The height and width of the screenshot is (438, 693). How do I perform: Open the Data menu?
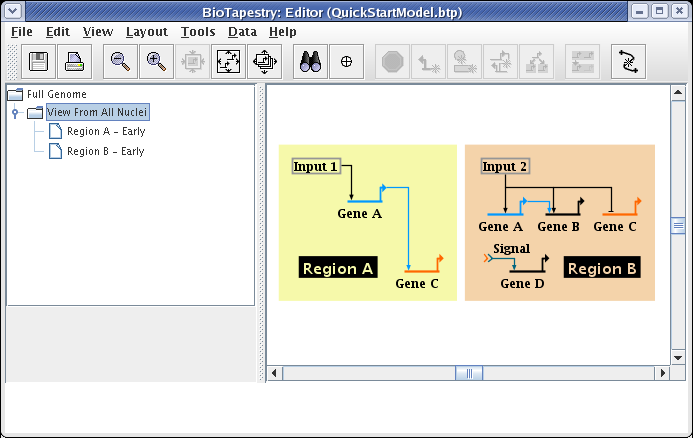click(x=242, y=31)
